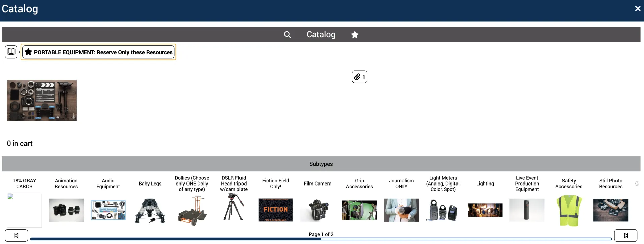Select the Lighting subtype image
Viewport: 644px width, 244px height.
coord(485,210)
